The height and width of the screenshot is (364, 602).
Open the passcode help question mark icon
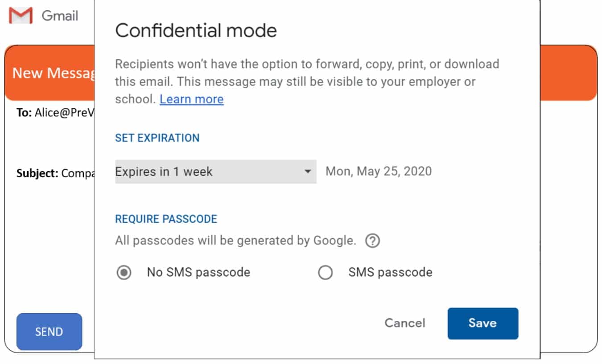click(x=372, y=241)
